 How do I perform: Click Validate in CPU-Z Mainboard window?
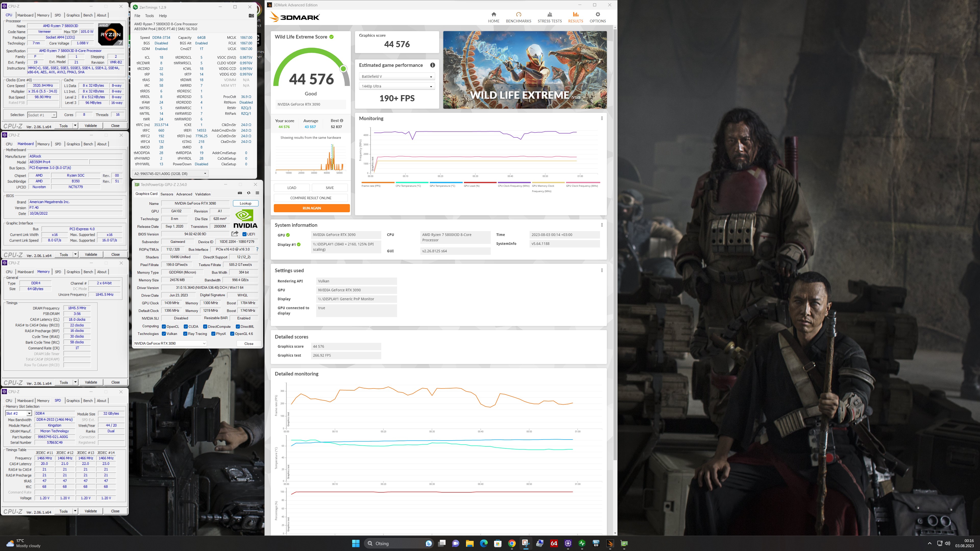click(91, 254)
